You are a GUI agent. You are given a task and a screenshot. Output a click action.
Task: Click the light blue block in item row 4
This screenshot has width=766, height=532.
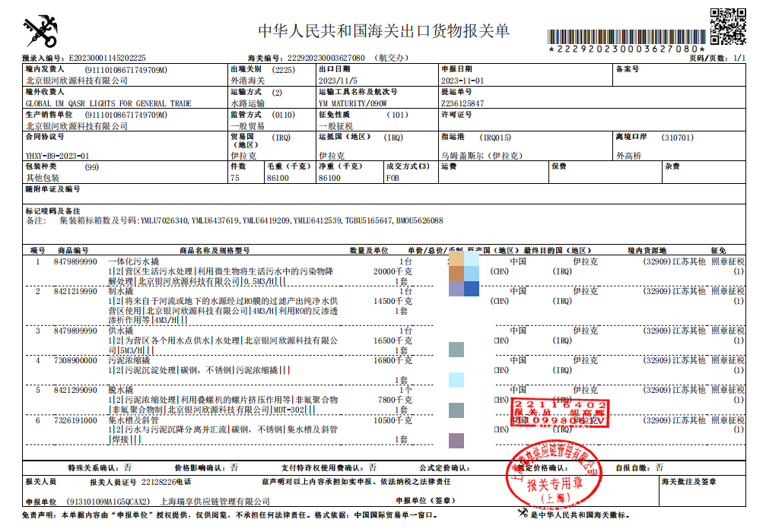click(456, 379)
